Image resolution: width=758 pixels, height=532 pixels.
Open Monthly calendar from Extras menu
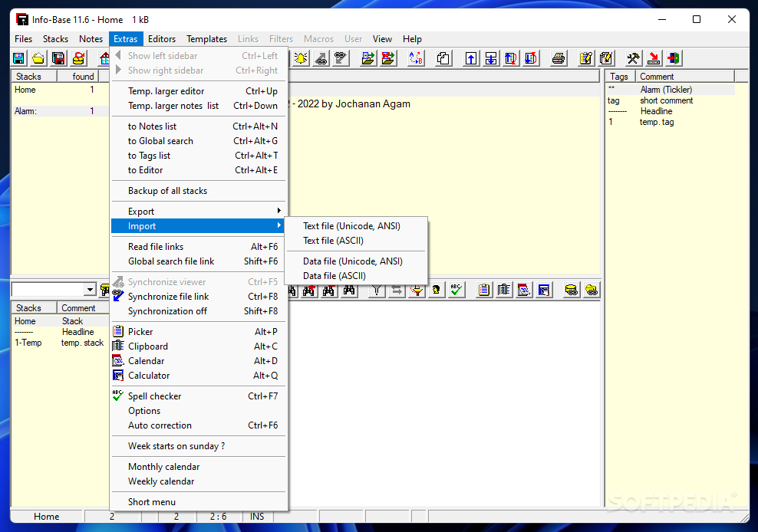[x=199, y=467]
